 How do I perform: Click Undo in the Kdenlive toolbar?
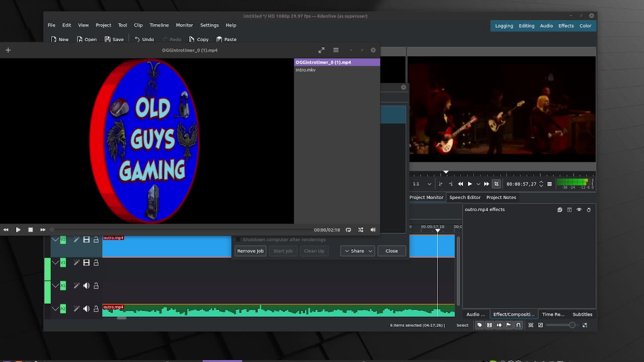tap(144, 39)
